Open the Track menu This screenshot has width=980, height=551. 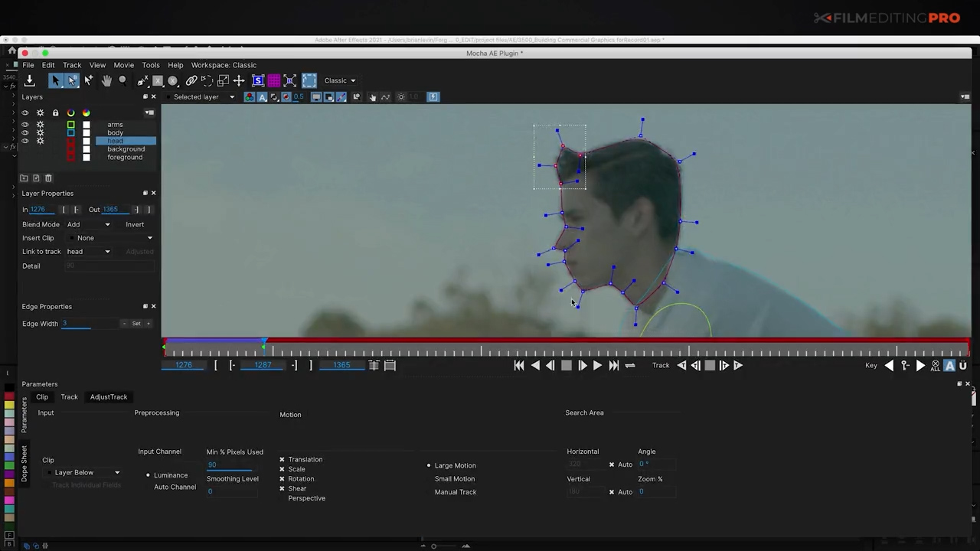click(x=72, y=64)
